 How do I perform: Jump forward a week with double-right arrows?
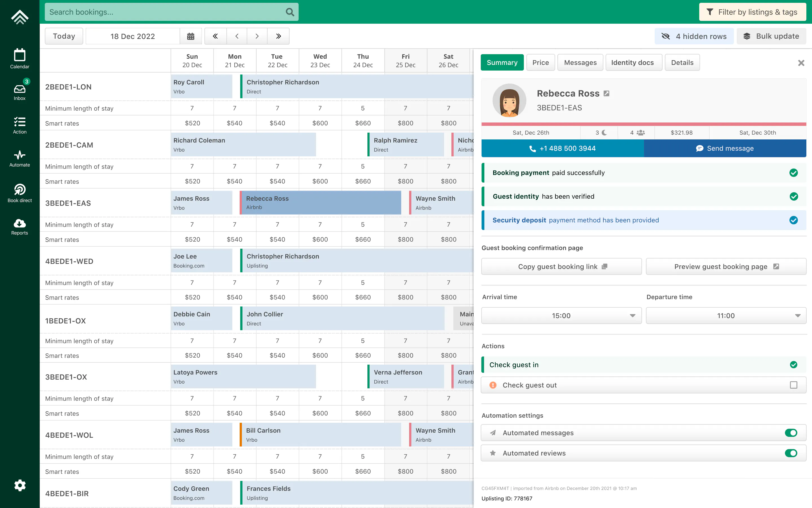(278, 36)
